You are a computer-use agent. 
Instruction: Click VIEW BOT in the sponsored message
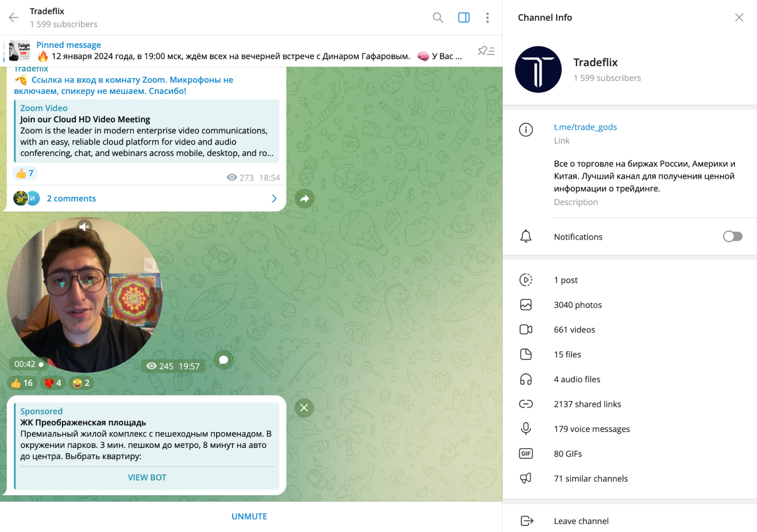click(x=147, y=477)
